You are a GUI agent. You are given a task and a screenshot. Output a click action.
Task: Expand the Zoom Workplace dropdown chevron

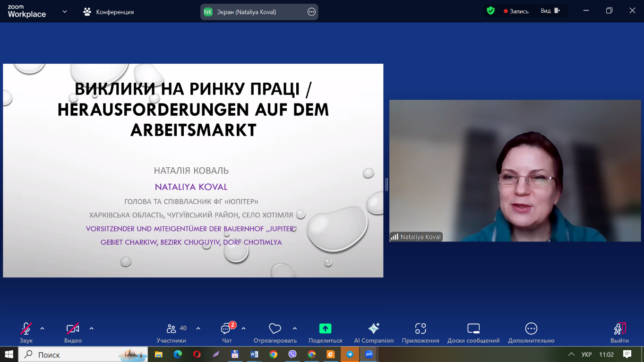(64, 12)
